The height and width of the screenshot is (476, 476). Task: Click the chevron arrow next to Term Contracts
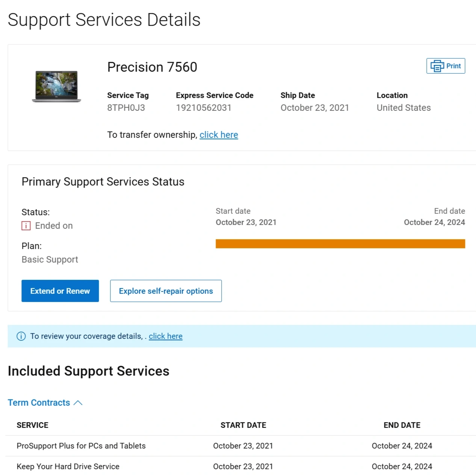(78, 403)
